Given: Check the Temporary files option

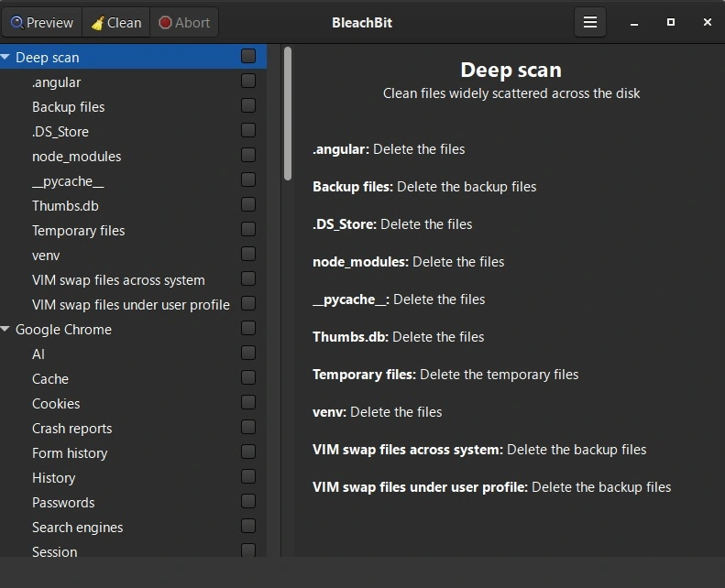Looking at the screenshot, I should 248,229.
